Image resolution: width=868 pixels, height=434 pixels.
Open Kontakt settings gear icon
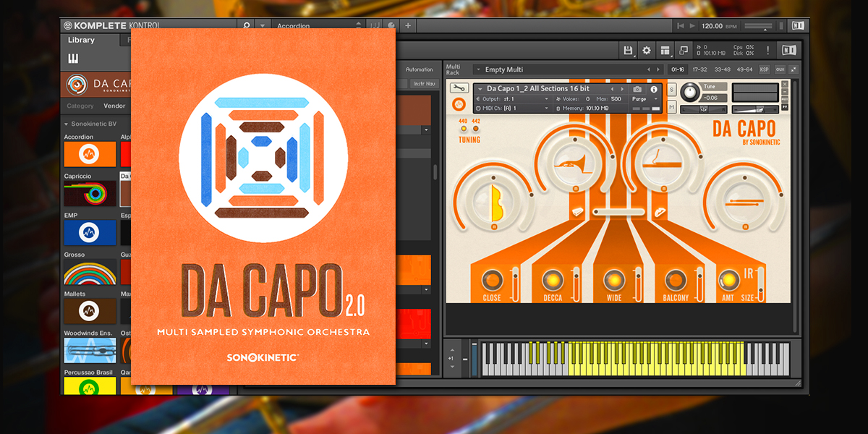(647, 50)
